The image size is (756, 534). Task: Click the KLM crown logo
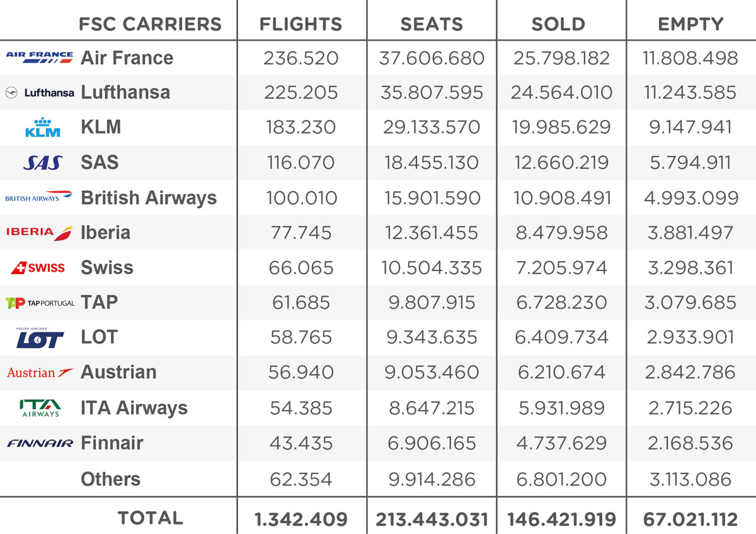click(x=43, y=127)
